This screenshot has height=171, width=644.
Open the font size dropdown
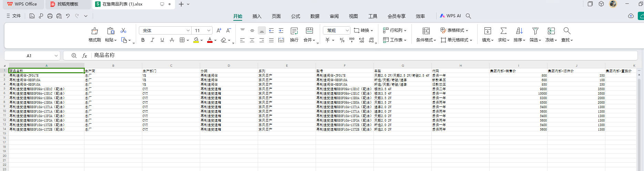pyautogui.click(x=208, y=30)
